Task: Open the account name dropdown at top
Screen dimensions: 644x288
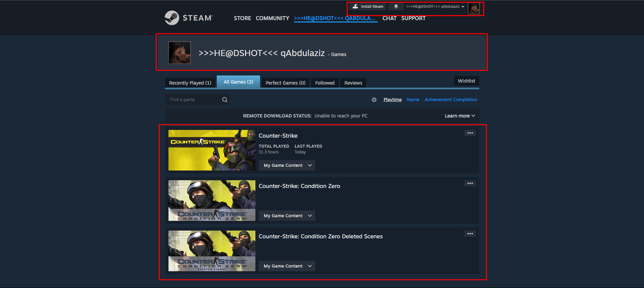Action: tap(435, 6)
